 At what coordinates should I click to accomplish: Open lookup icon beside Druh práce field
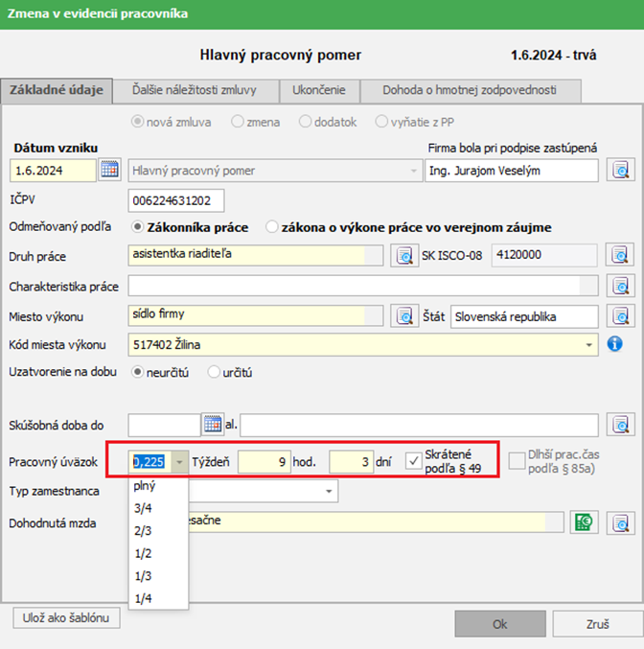[x=404, y=255]
